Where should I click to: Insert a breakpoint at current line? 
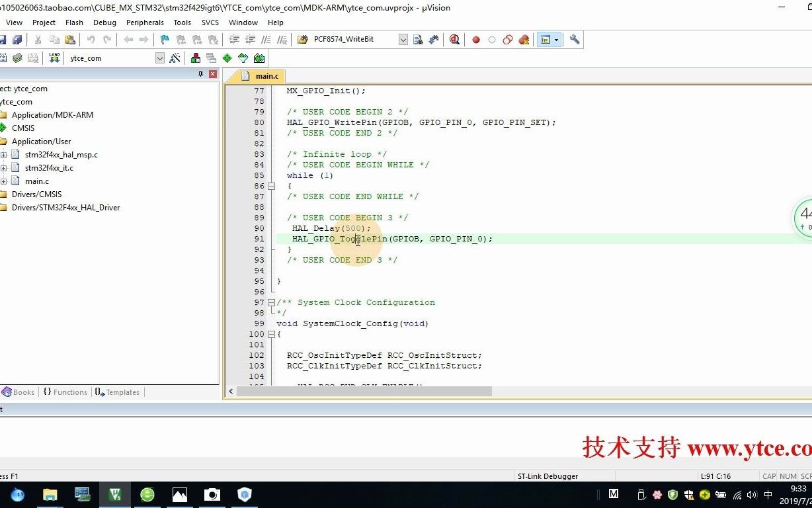tap(476, 40)
